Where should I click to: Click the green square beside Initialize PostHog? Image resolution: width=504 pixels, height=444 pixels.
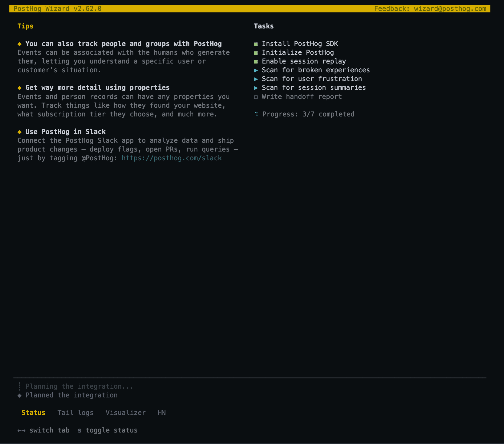click(256, 53)
